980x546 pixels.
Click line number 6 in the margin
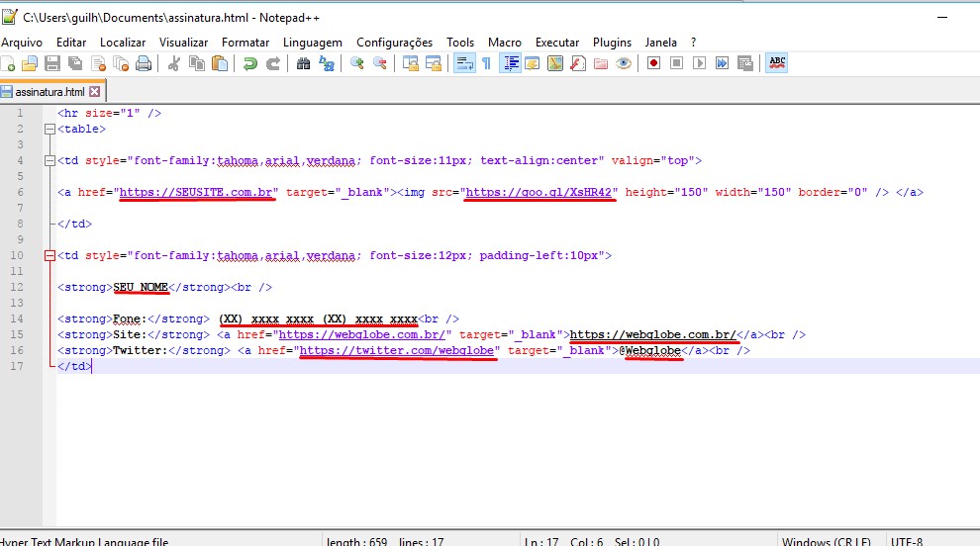coord(20,193)
